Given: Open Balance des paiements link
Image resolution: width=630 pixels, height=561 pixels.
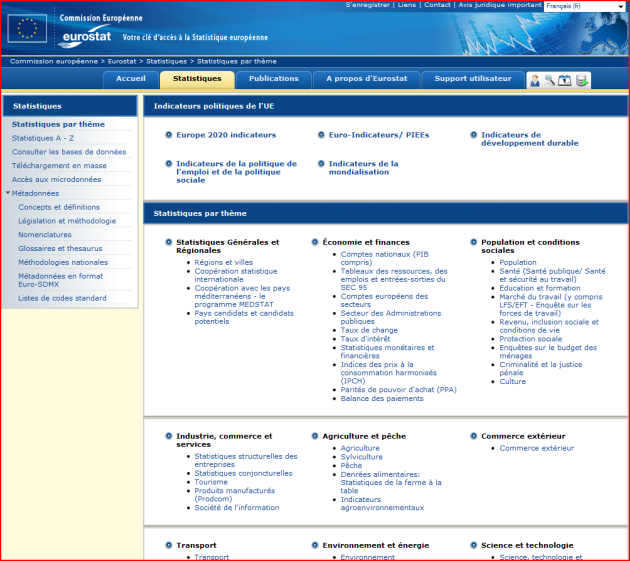Looking at the screenshot, I should click(x=382, y=398).
